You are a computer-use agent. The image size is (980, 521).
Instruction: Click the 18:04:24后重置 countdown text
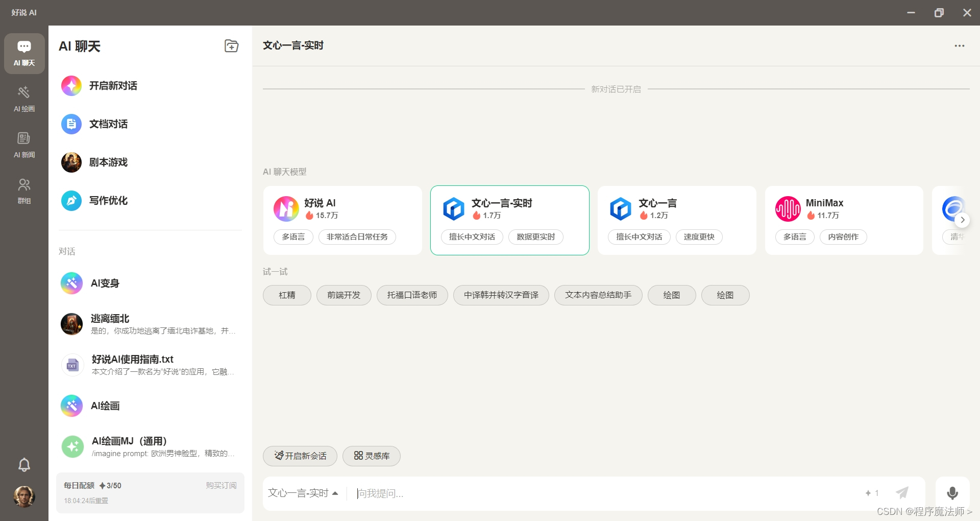(x=86, y=501)
